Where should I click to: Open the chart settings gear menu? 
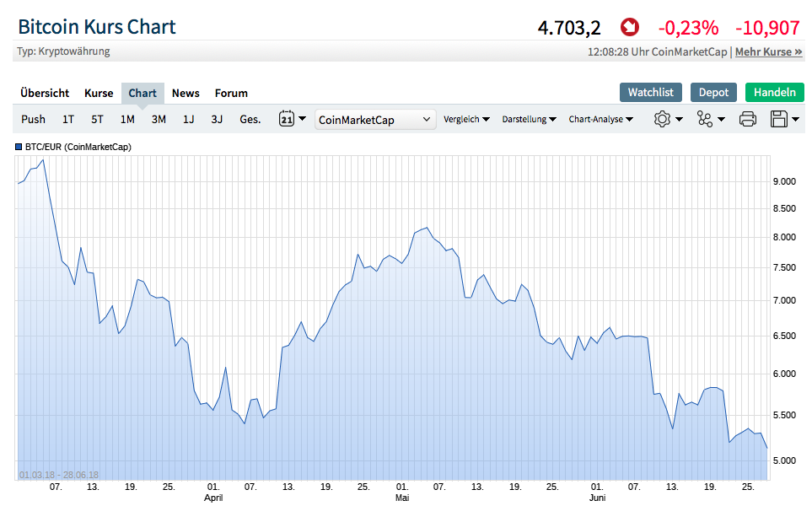pos(662,119)
